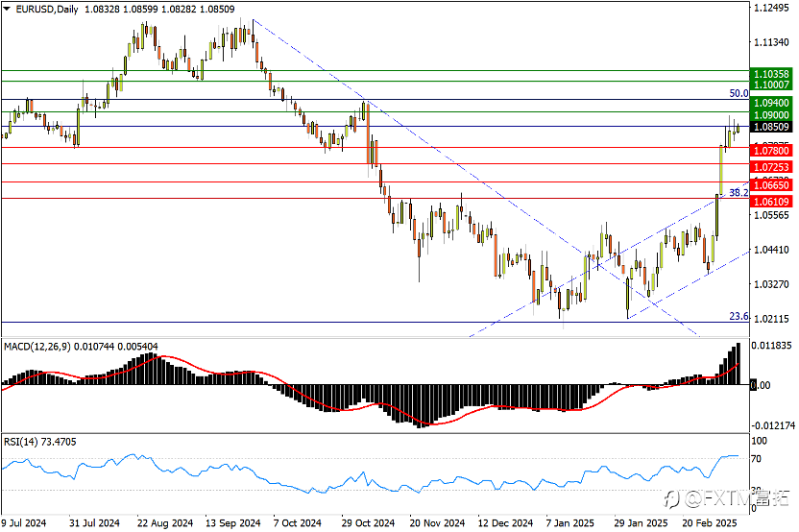Select the red support label 1.06109
The image size is (799, 532).
pos(771,202)
